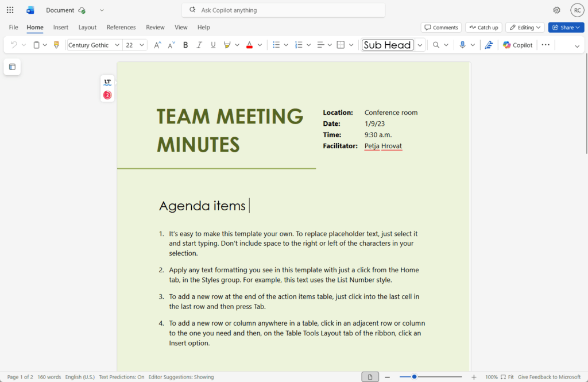The image size is (588, 382).
Task: Start Dictate with microphone icon
Action: pyautogui.click(x=462, y=45)
